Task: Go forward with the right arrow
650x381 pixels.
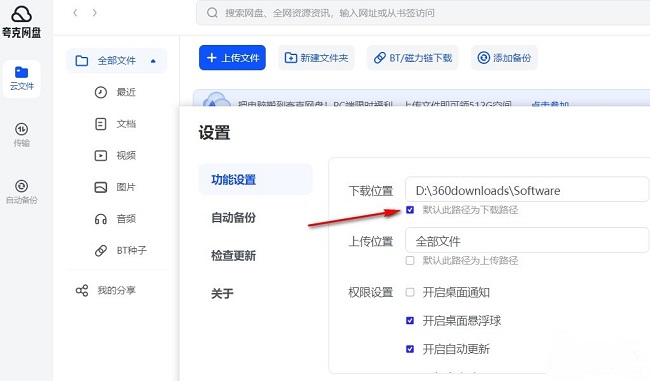Action: point(95,13)
